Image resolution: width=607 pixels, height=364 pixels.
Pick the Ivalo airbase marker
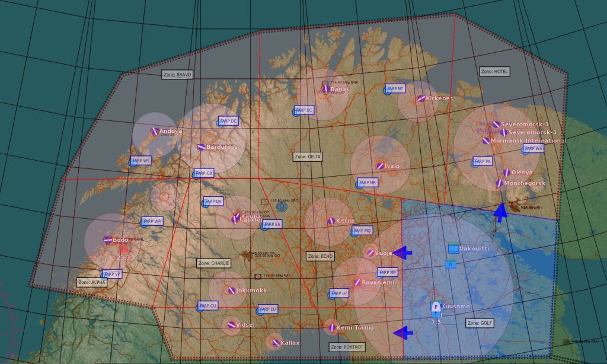click(x=380, y=166)
